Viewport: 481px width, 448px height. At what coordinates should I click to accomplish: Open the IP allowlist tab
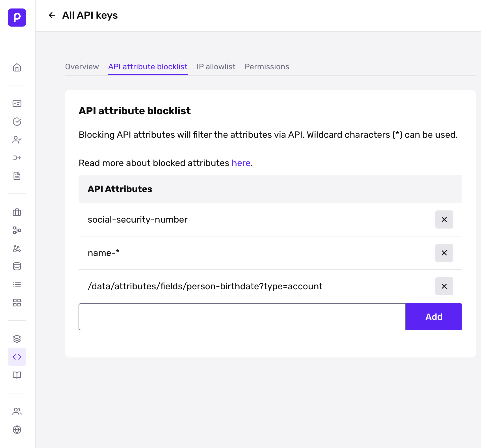point(216,67)
